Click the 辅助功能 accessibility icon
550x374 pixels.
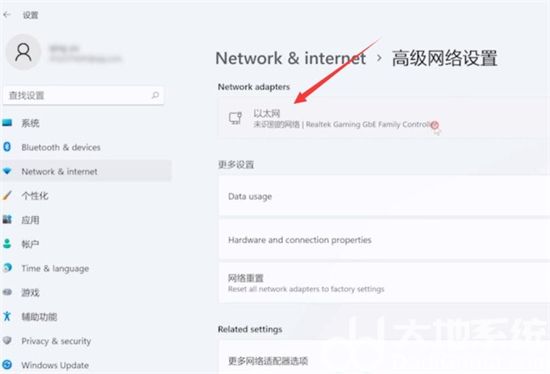pos(7,316)
